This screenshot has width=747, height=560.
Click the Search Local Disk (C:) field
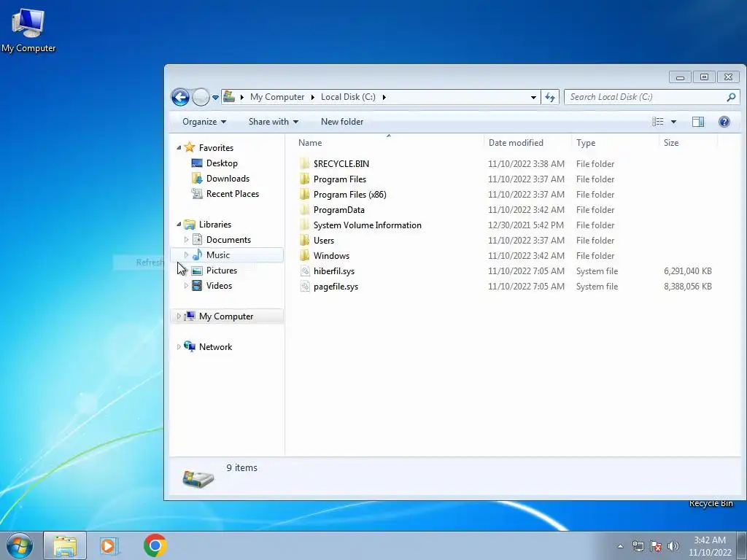pyautogui.click(x=651, y=97)
